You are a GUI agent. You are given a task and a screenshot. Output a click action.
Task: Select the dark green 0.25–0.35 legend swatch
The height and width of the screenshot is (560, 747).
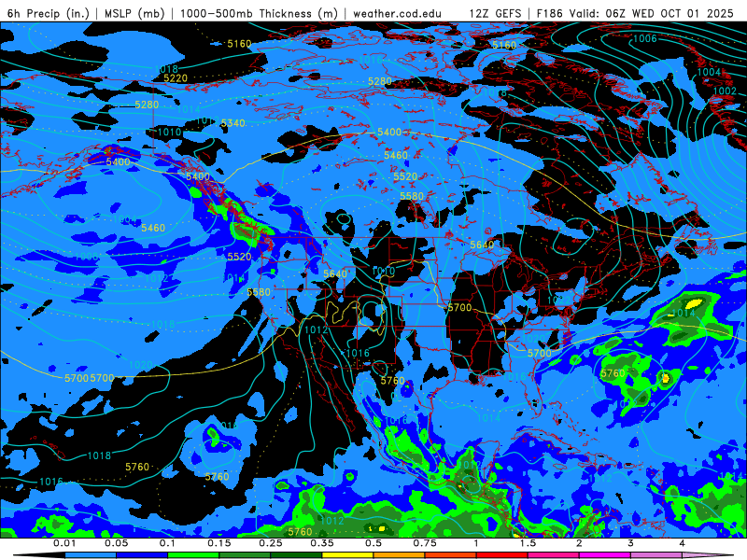click(x=296, y=555)
